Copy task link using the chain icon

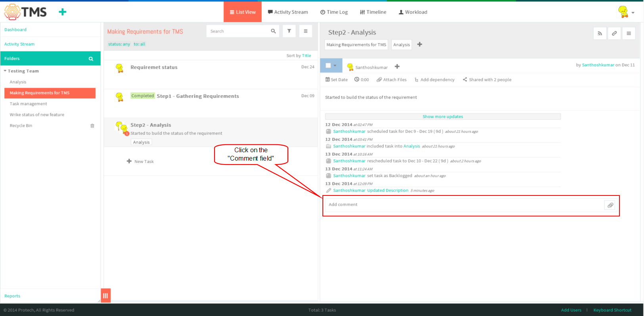(614, 33)
